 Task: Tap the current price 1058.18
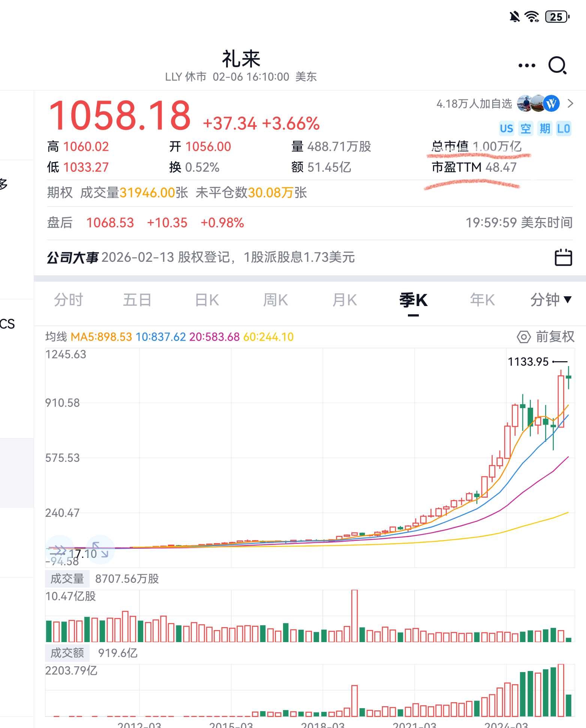coord(120,116)
